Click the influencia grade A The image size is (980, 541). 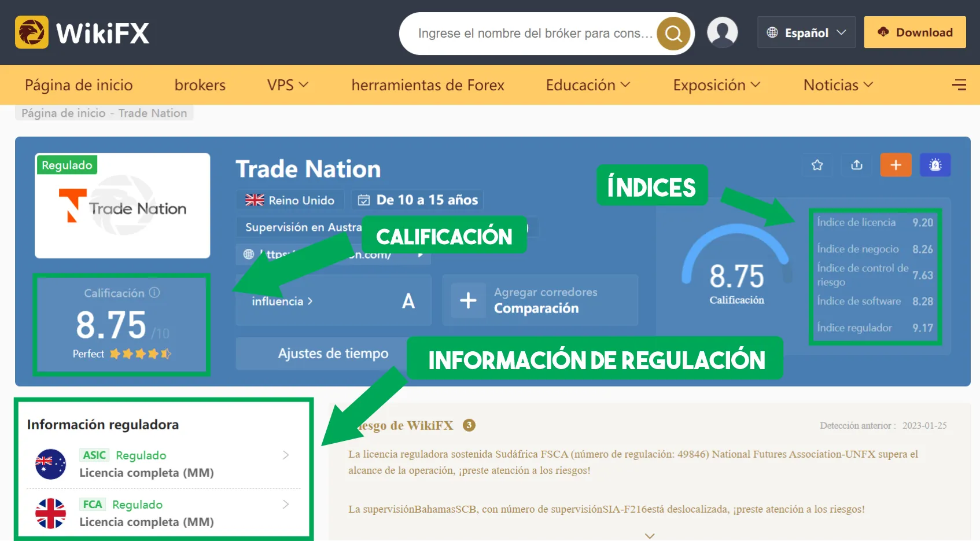point(408,301)
